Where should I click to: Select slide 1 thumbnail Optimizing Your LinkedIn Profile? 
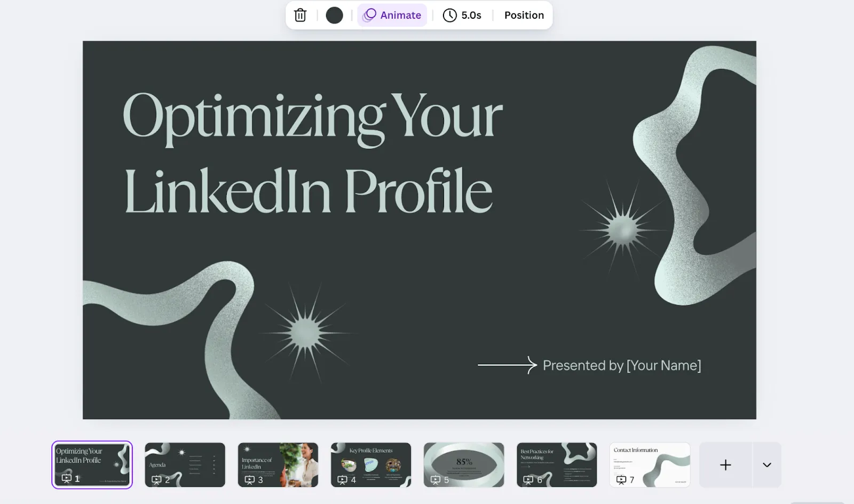click(x=92, y=465)
